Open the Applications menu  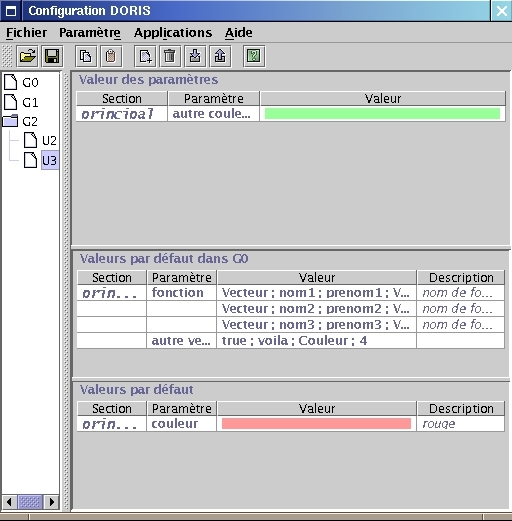click(x=173, y=33)
